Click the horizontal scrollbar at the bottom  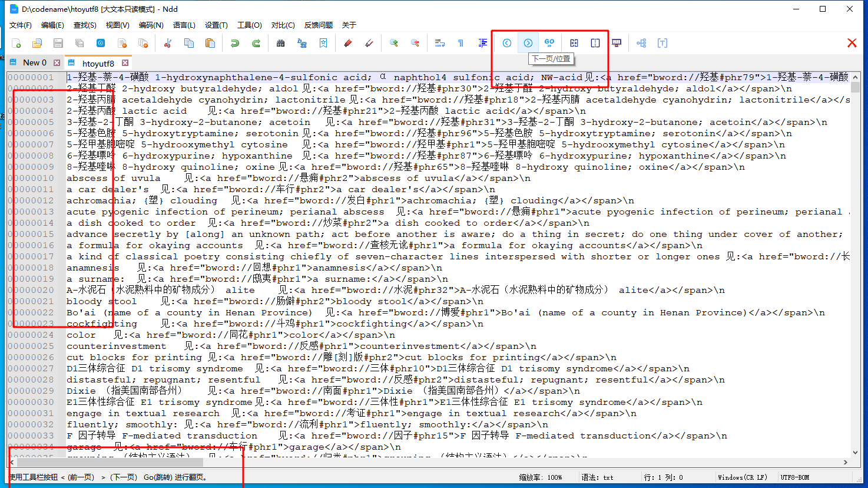point(412,463)
